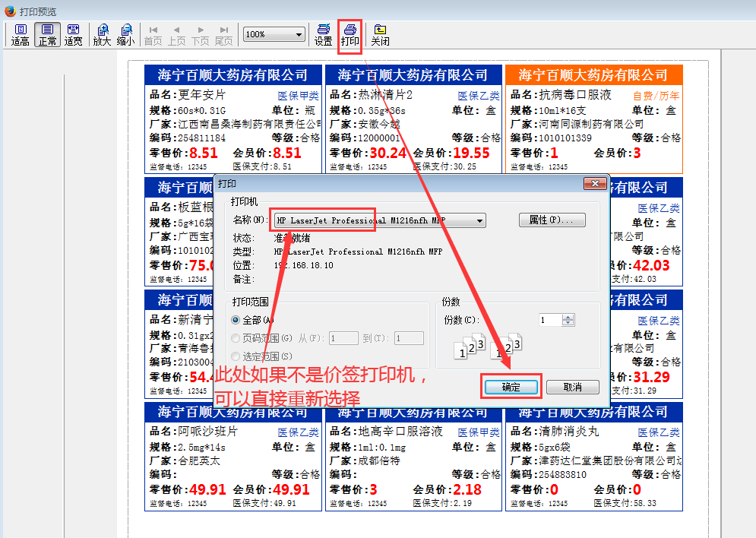Click specification 2.5mg*14s

(x=201, y=447)
